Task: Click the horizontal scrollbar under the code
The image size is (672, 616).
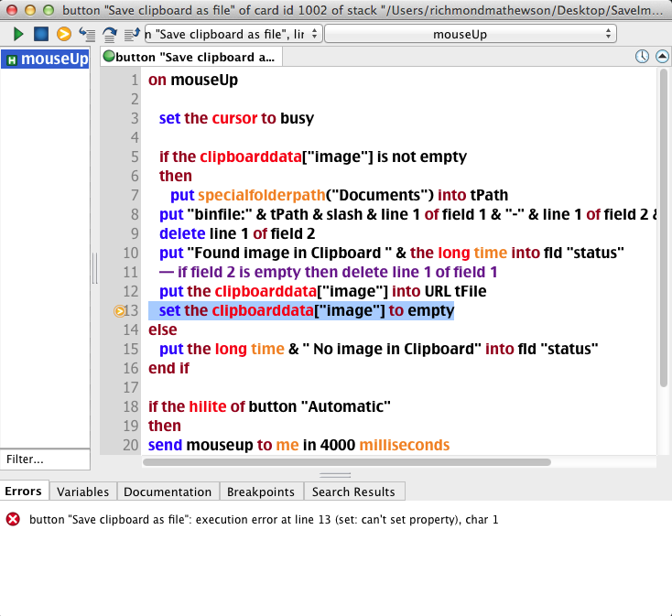Action: pyautogui.click(x=348, y=462)
